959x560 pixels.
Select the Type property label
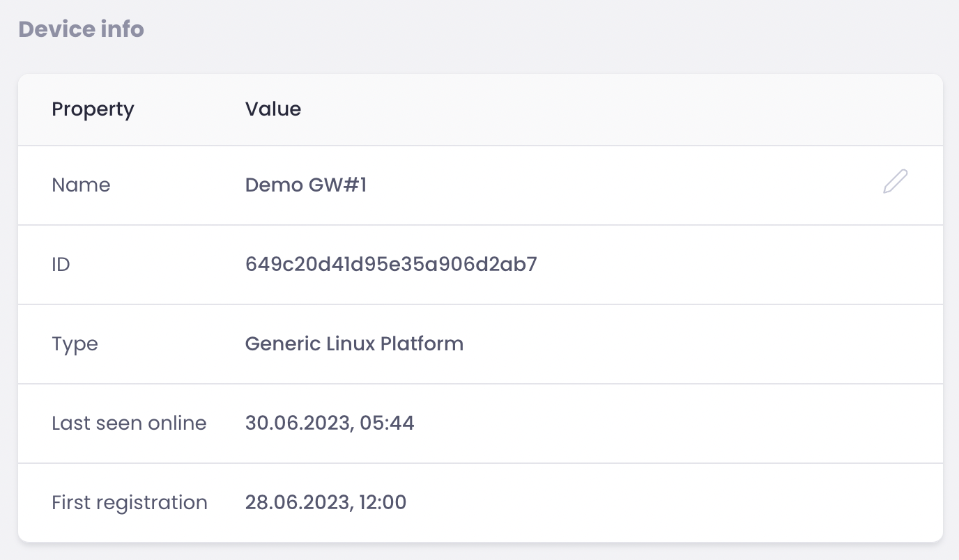click(x=75, y=344)
